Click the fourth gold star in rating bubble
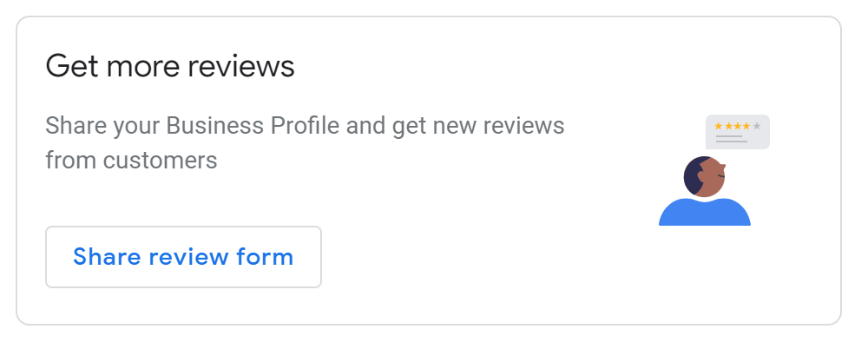 coord(746,126)
